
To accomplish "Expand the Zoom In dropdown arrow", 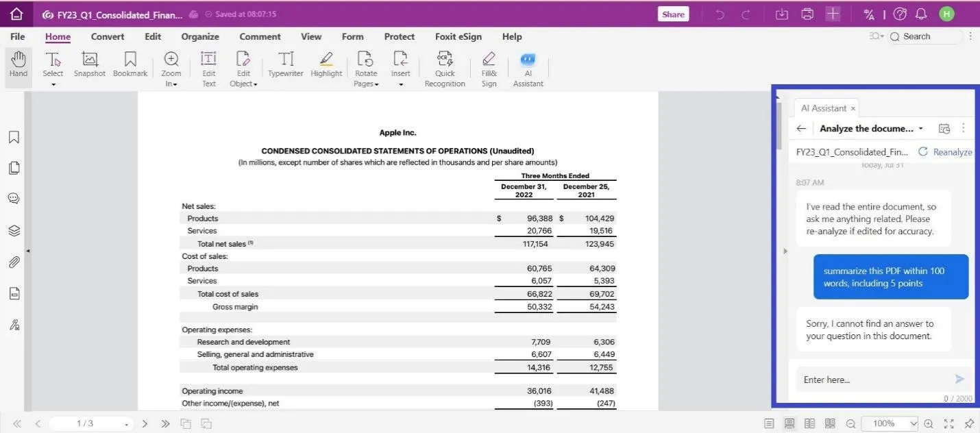I will (175, 84).
